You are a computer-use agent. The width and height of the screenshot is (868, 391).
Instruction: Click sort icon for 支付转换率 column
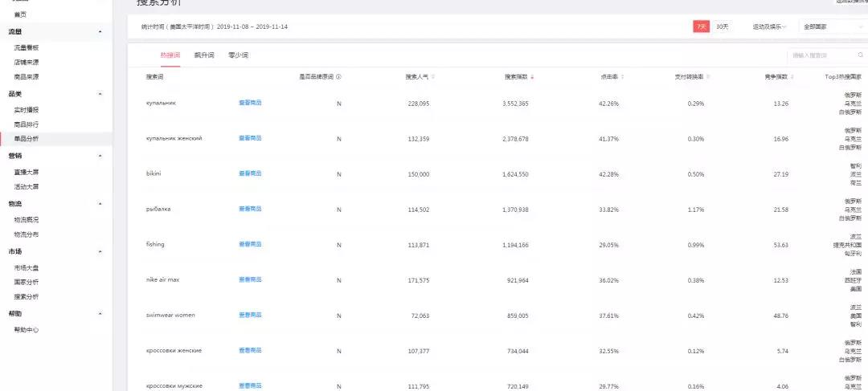click(x=708, y=77)
